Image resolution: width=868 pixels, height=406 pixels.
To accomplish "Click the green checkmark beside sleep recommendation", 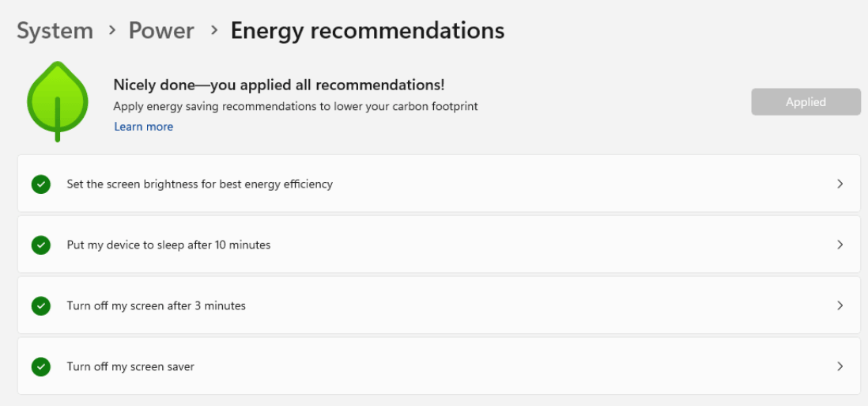I will point(40,245).
